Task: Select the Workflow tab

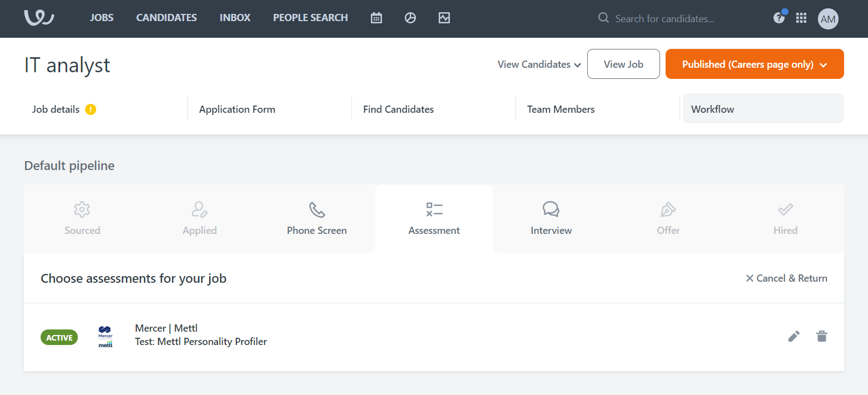Action: click(763, 108)
